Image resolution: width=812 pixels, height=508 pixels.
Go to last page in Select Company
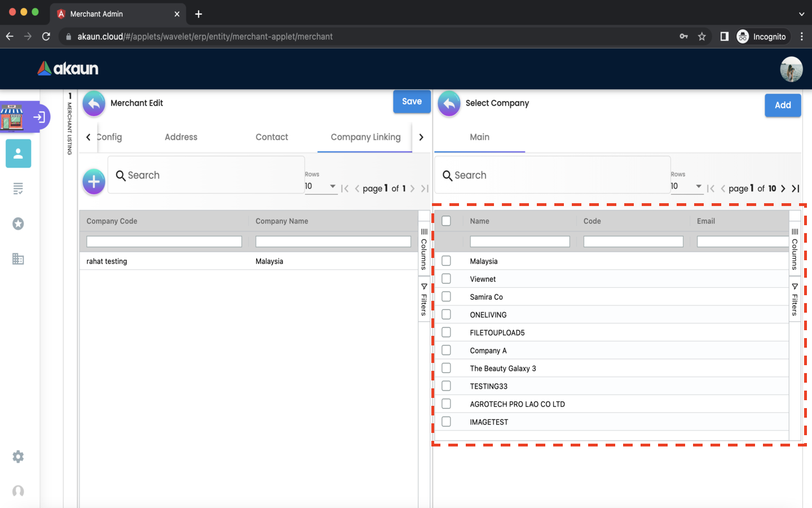(795, 189)
